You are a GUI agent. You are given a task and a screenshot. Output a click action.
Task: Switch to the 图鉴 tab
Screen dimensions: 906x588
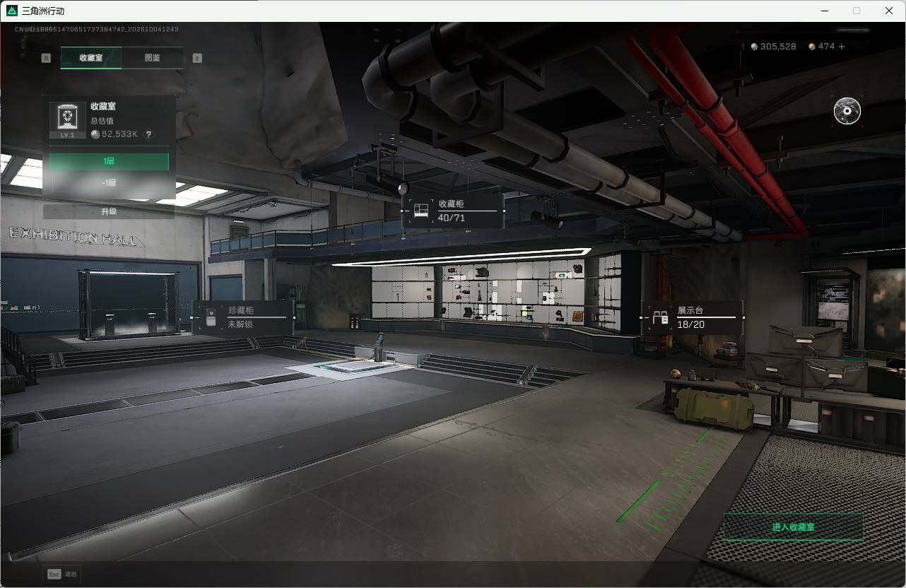pyautogui.click(x=152, y=58)
